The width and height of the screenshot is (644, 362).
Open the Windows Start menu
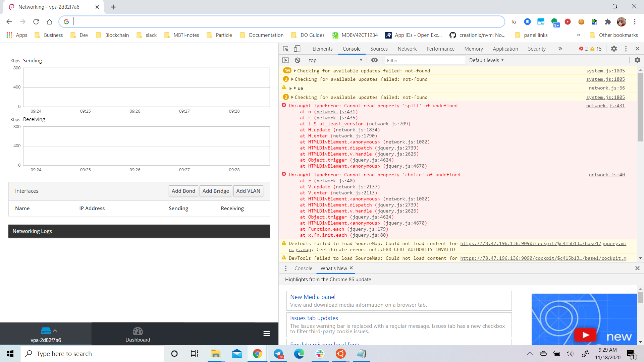(10, 354)
